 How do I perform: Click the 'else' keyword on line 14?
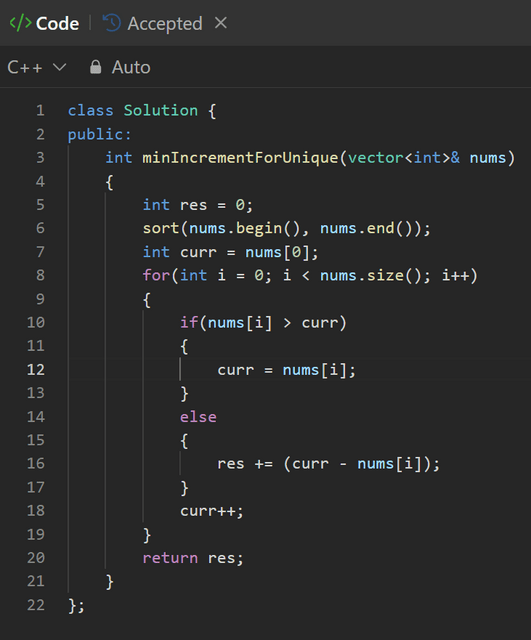pyautogui.click(x=198, y=417)
